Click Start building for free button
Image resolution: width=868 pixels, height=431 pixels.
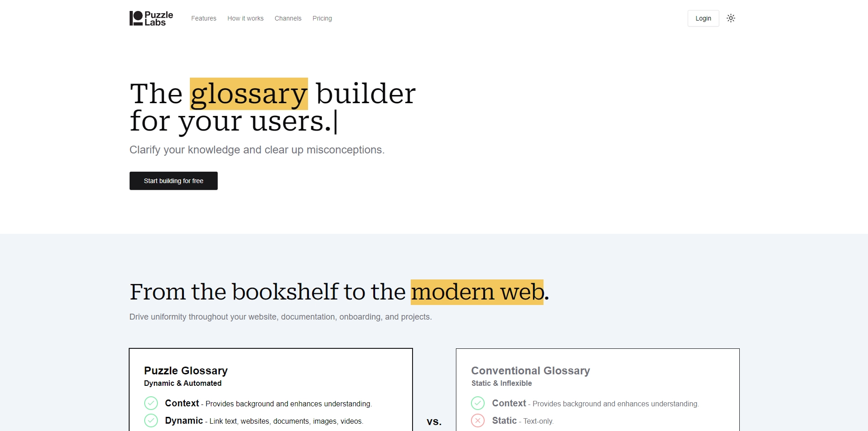pos(173,181)
